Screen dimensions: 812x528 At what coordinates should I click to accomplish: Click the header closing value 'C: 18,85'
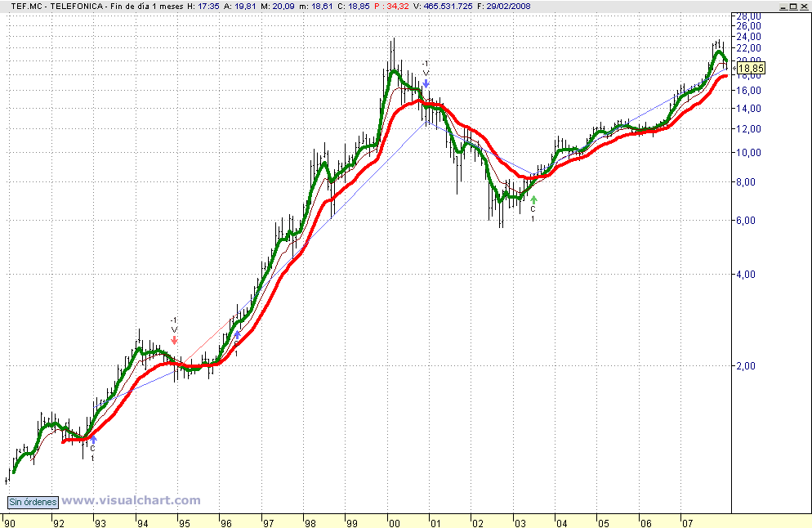point(354,7)
